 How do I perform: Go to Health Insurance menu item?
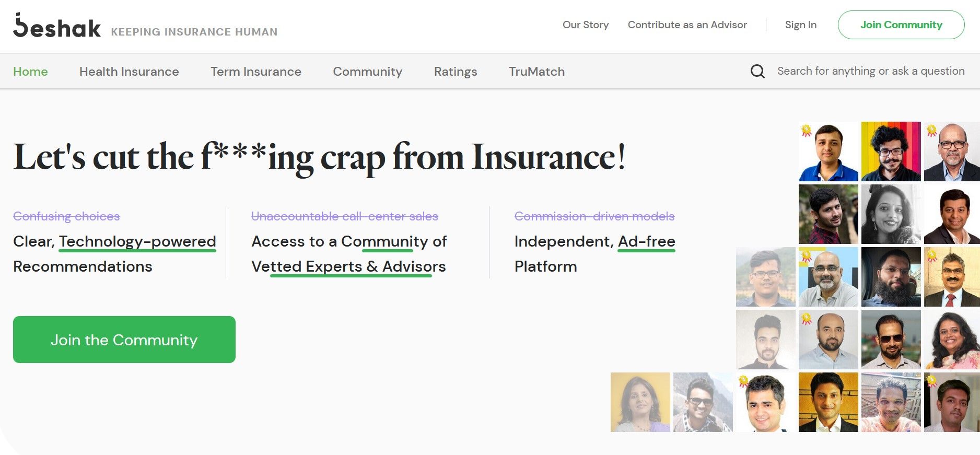tap(129, 72)
